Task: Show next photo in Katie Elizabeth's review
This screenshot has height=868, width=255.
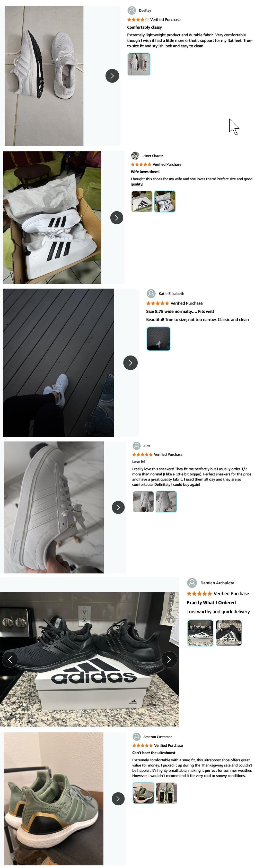Action: tap(130, 363)
